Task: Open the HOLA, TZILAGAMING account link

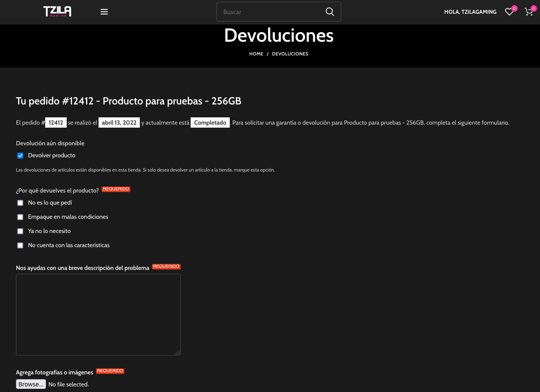Action: tap(470, 12)
